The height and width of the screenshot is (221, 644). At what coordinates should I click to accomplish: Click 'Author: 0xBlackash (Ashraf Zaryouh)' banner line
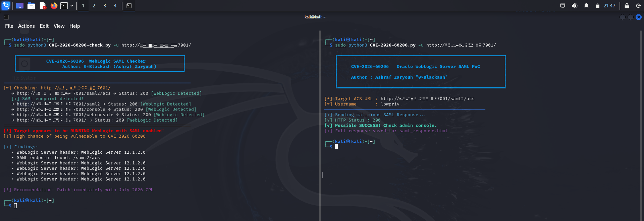pos(109,67)
